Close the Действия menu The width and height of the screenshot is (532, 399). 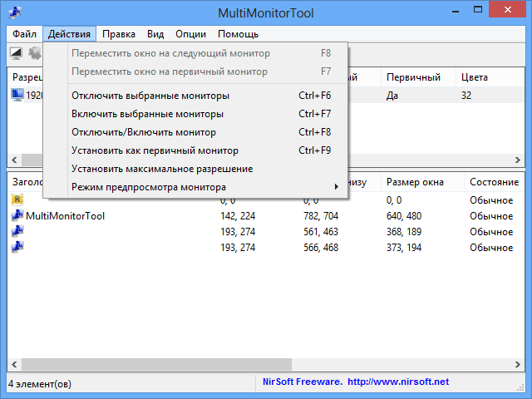pyautogui.click(x=69, y=34)
